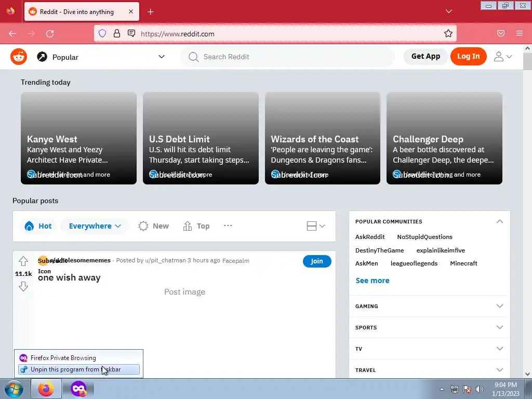This screenshot has width=532, height=399.
Task: Open more sort options ellipsis
Action: (228, 225)
